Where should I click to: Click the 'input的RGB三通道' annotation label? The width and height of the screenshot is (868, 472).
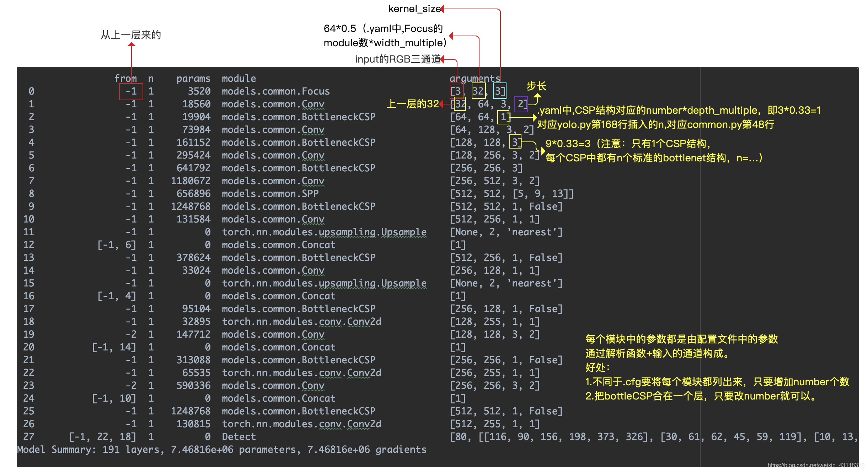(398, 59)
